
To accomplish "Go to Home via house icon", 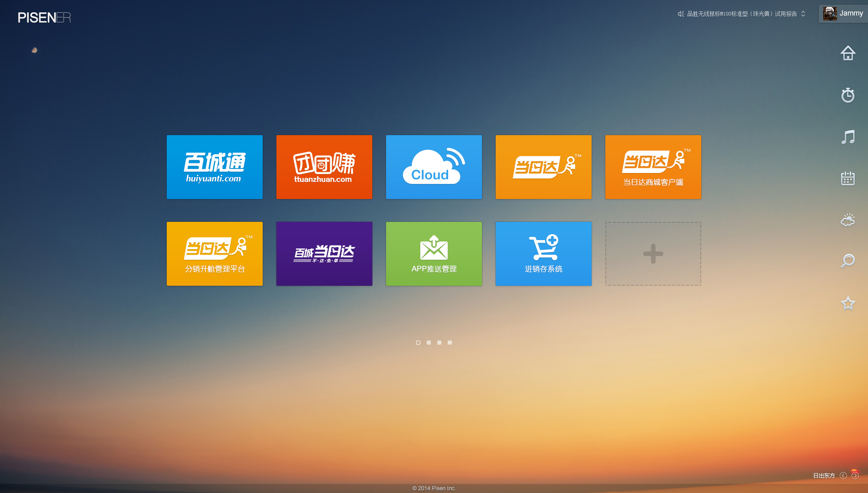I will click(x=848, y=53).
